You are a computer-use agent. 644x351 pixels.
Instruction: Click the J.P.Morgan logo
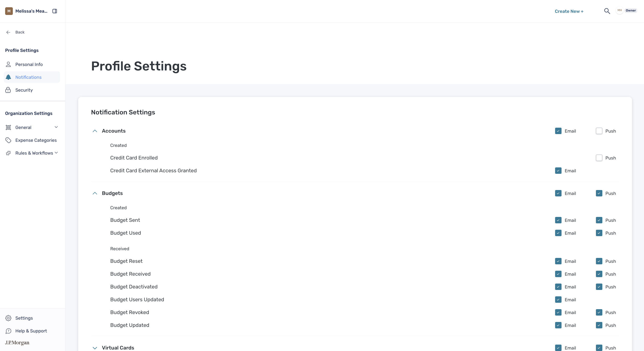coord(17,342)
